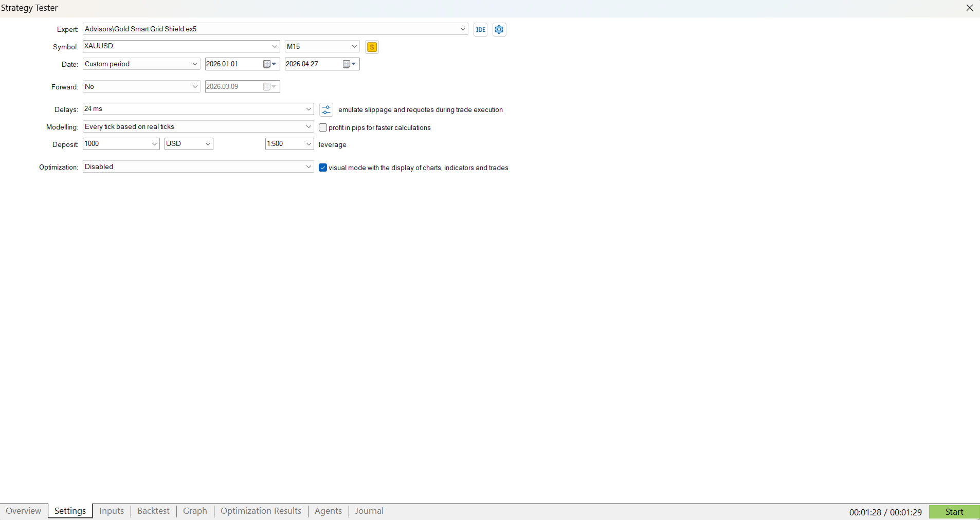Click the 'Strategy Tester' title
The image size is (980, 520).
pyautogui.click(x=29, y=8)
